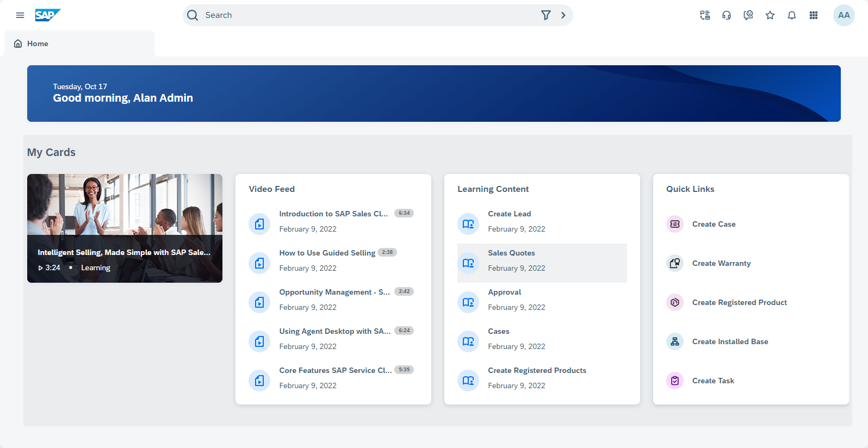
Task: Open the hamburger navigation menu
Action: (x=20, y=15)
